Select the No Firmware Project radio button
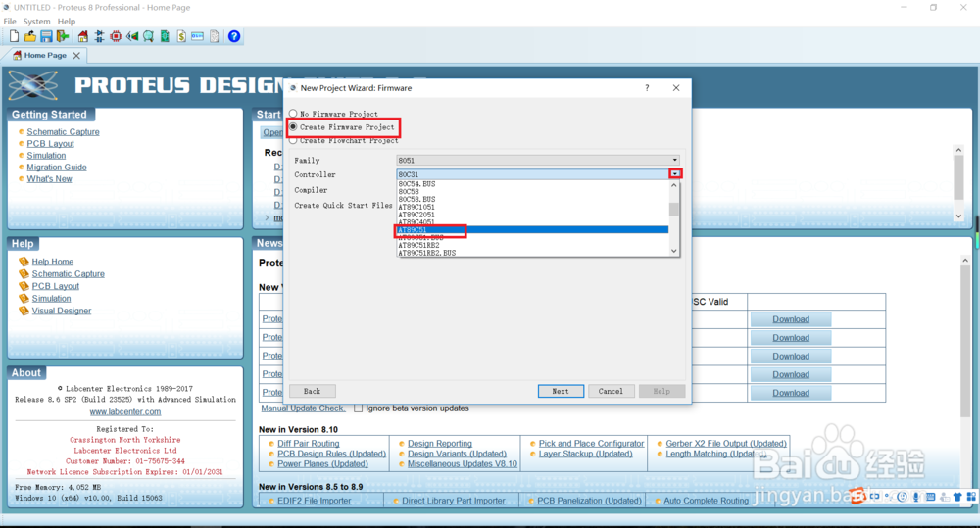The image size is (980, 528). pyautogui.click(x=293, y=114)
